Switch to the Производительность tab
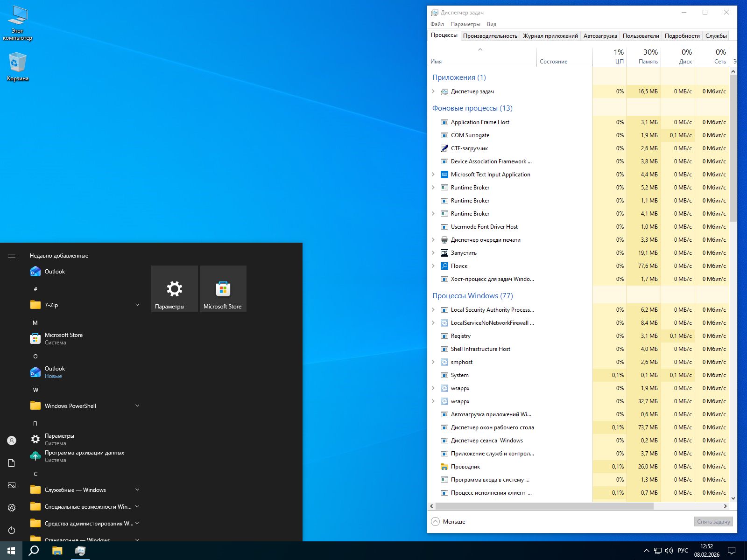747x560 pixels. click(490, 36)
